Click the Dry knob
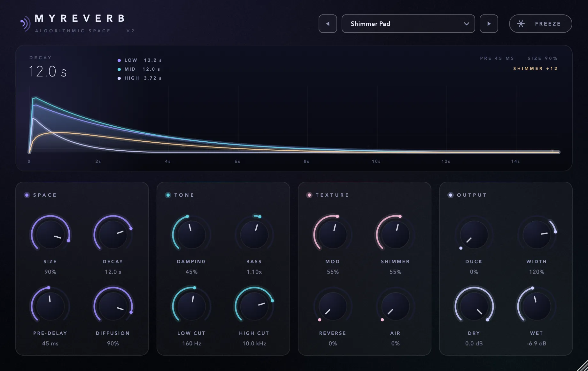 click(474, 306)
